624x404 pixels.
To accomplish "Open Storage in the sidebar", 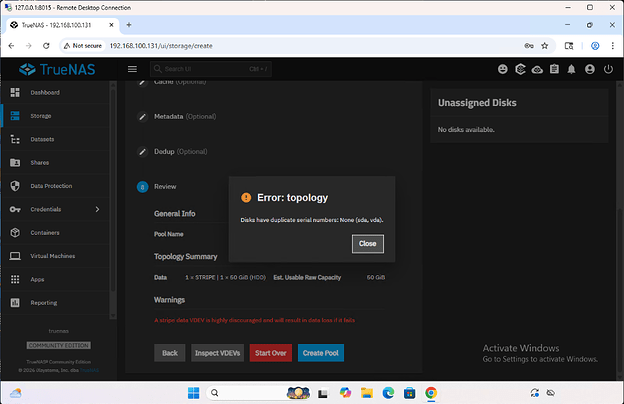I will click(x=56, y=116).
